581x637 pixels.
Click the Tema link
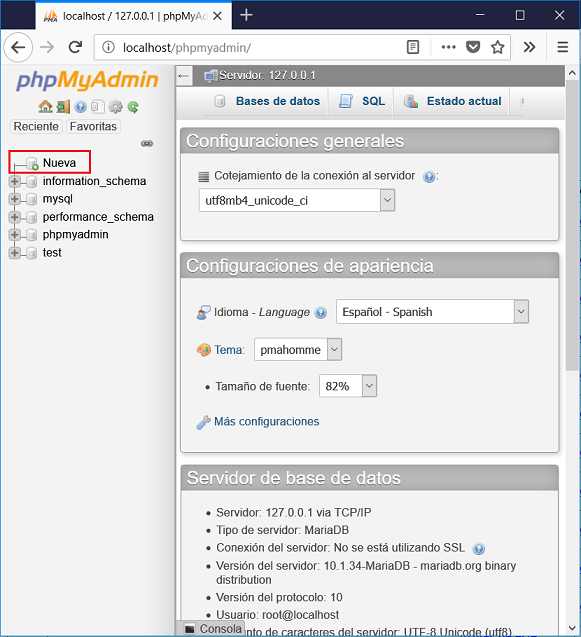(229, 350)
